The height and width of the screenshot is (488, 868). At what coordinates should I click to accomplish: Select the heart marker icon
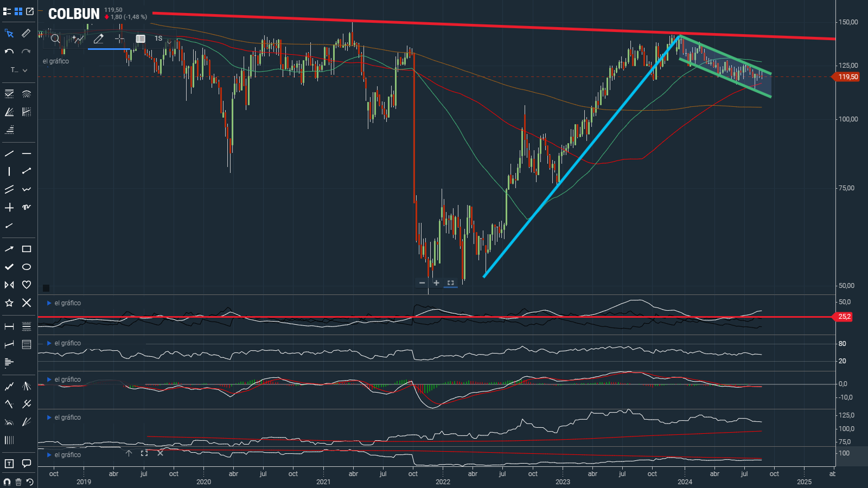tap(26, 285)
